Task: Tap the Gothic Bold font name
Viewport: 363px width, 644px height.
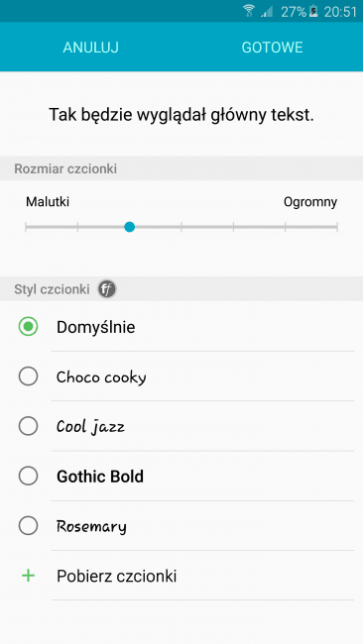Action: click(100, 477)
